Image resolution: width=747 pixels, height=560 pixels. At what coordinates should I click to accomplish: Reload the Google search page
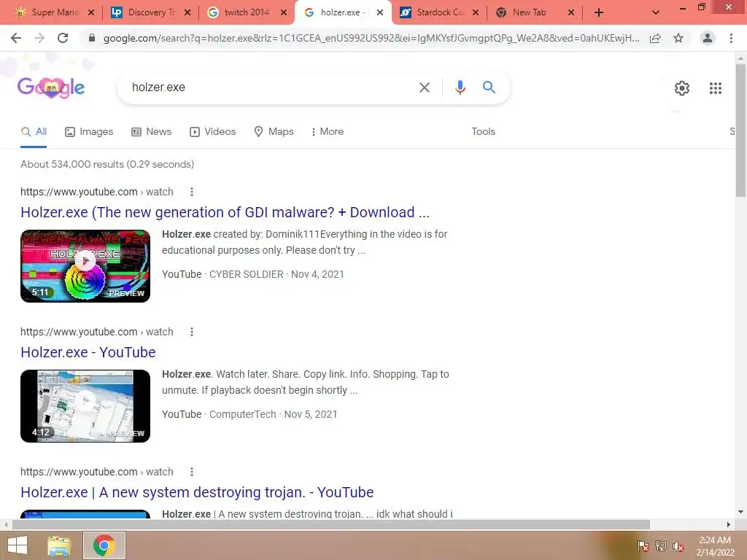63,38
